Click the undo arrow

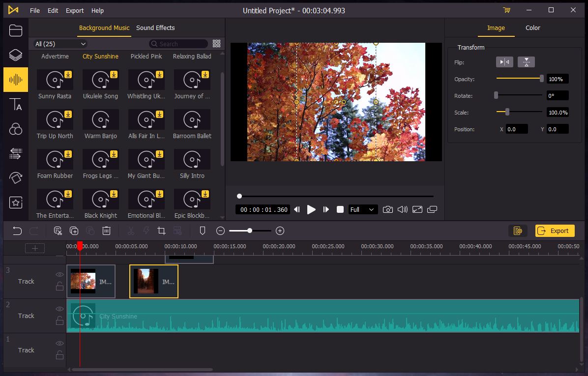click(x=17, y=231)
